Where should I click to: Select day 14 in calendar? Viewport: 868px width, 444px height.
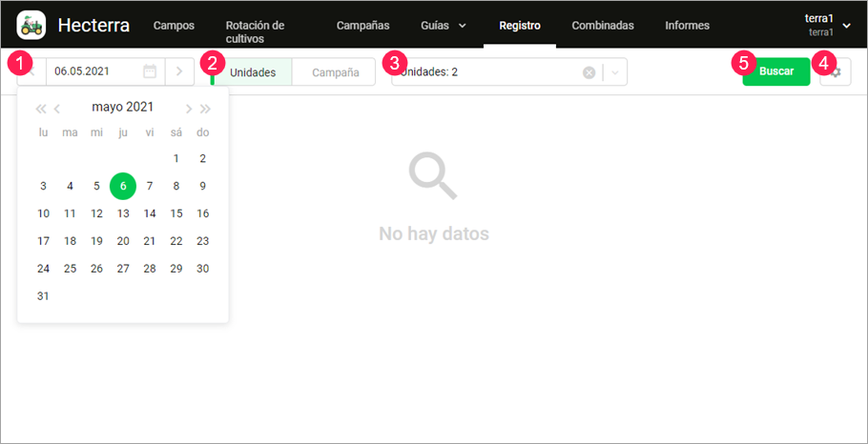coord(150,213)
